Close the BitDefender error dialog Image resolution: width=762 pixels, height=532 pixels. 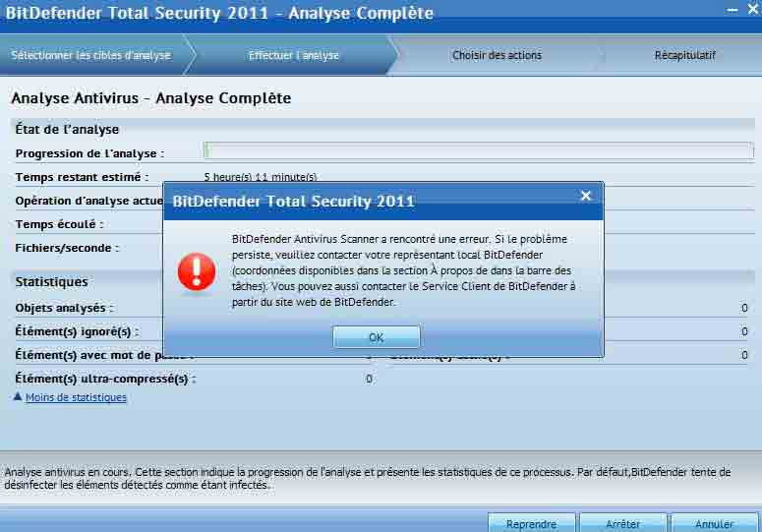[586, 196]
